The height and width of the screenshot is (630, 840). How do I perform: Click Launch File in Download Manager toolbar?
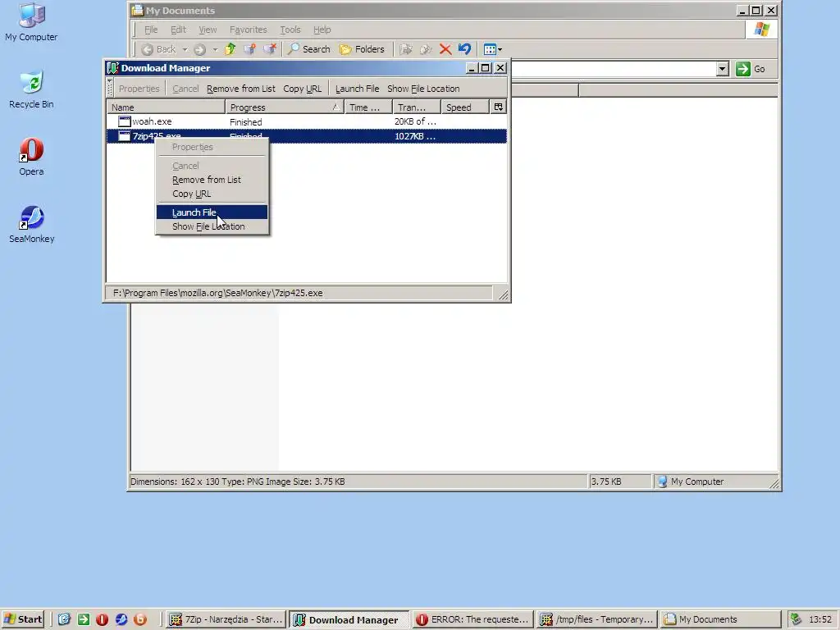[357, 89]
